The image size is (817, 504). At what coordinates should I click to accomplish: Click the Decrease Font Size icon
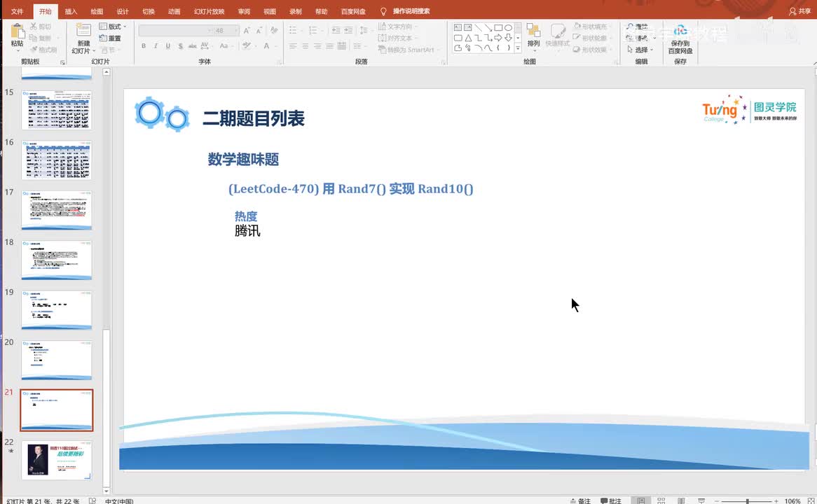tap(259, 31)
